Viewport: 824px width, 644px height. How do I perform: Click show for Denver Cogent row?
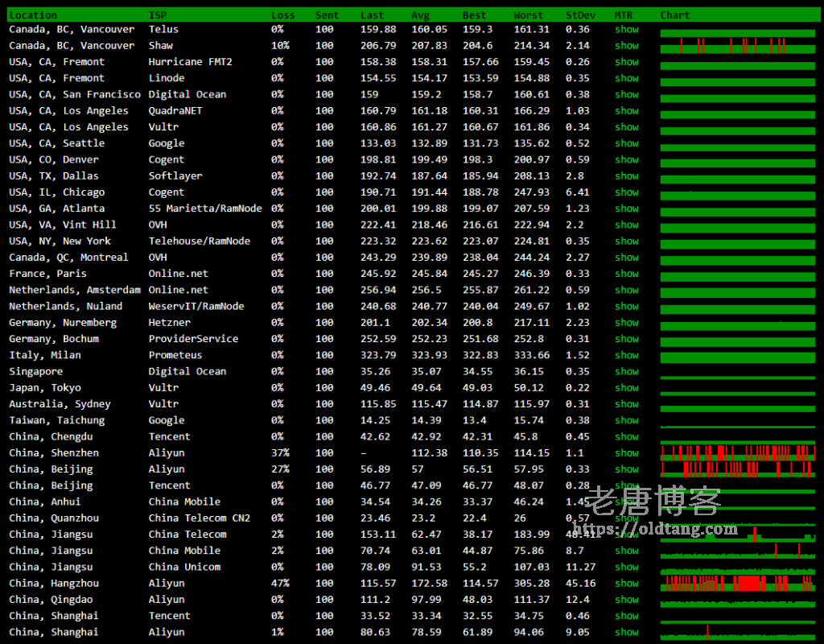click(626, 160)
